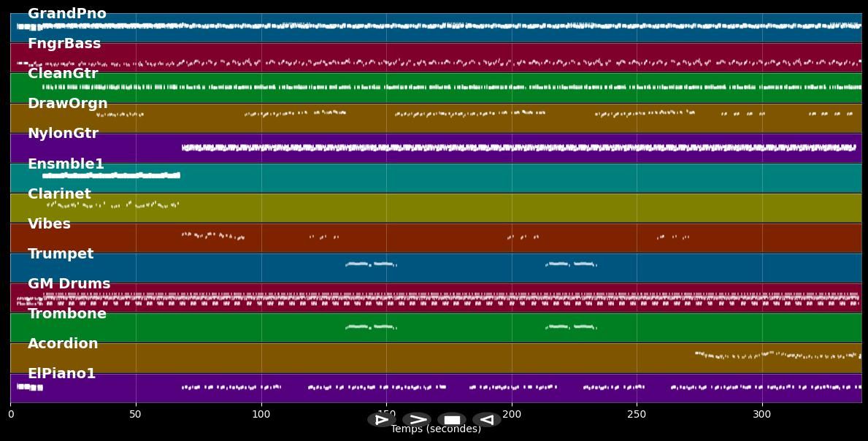The width and height of the screenshot is (868, 441).
Task: Select the GM Drums track label
Action: [x=69, y=284]
